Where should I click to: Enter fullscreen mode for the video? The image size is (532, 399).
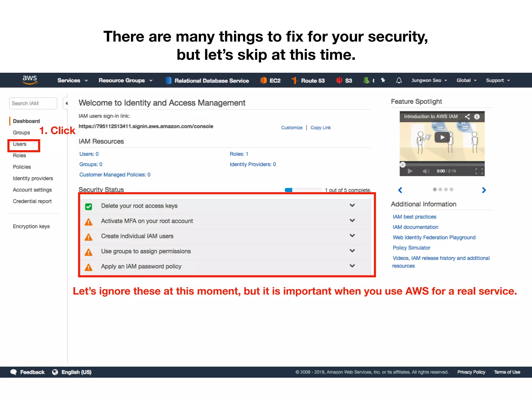(479, 171)
